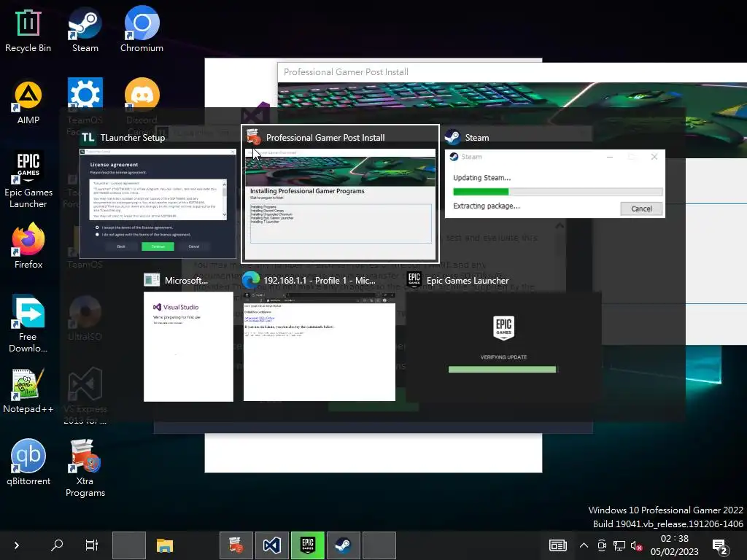747x560 pixels.
Task: Click the TL logo beside TLauncher Setup title
Action: [x=88, y=137]
